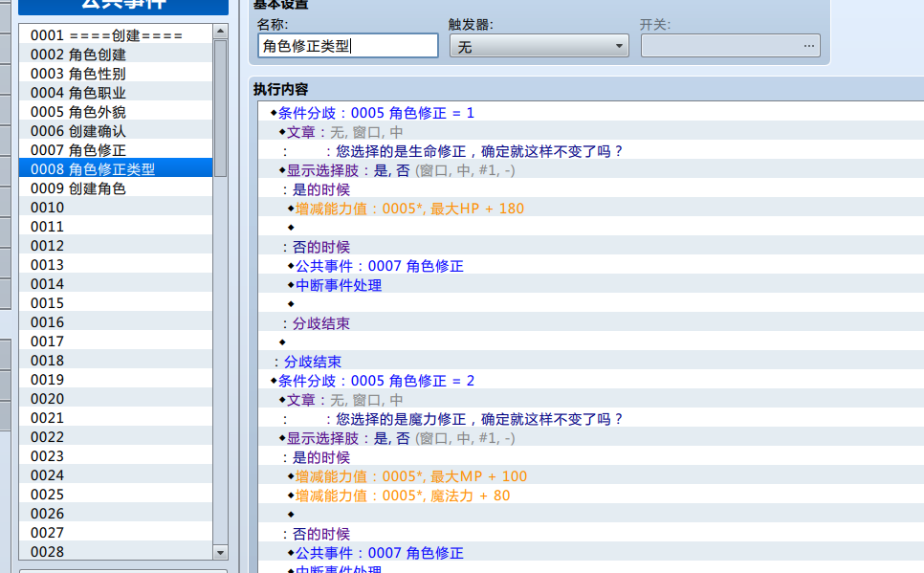This screenshot has width=924, height=573.
Task: Select the 魔法力 + 80 command
Action: pyautogui.click(x=591, y=496)
